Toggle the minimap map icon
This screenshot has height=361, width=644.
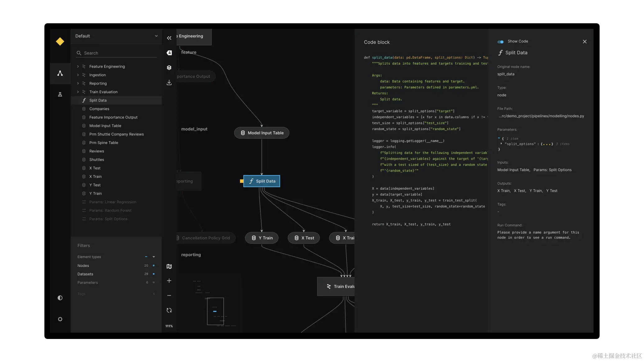pos(169,266)
